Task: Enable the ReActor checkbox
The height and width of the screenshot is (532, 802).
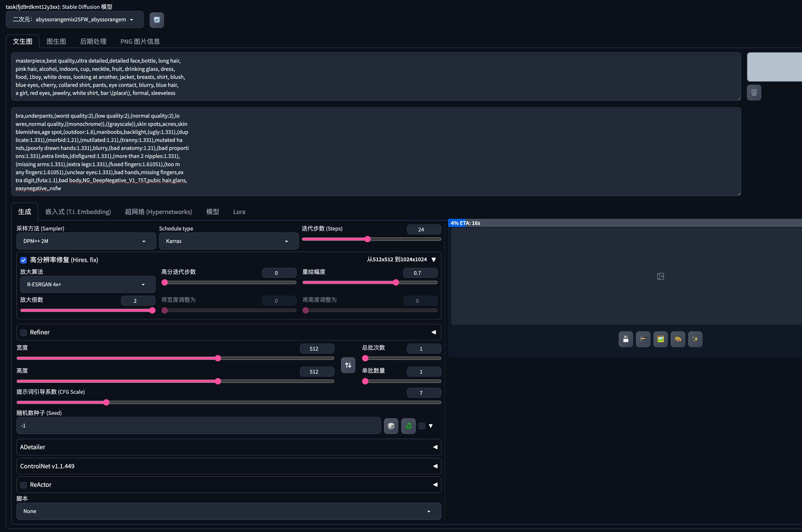Action: 23,485
